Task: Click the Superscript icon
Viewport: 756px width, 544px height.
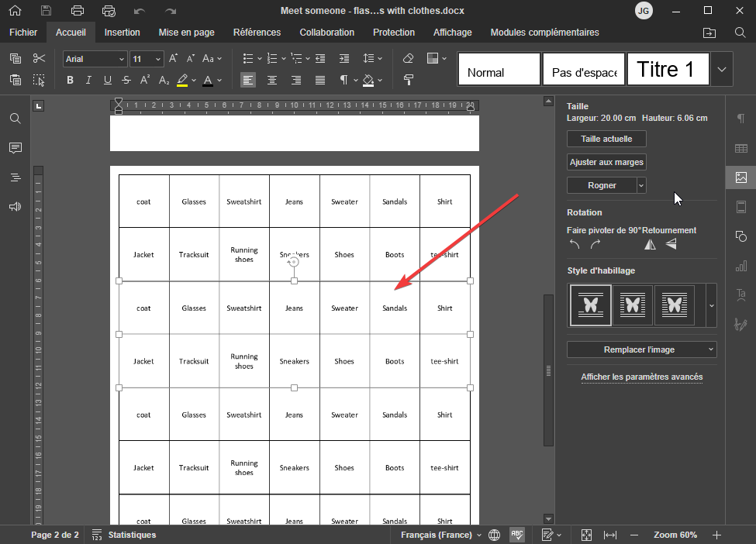Action: point(145,80)
